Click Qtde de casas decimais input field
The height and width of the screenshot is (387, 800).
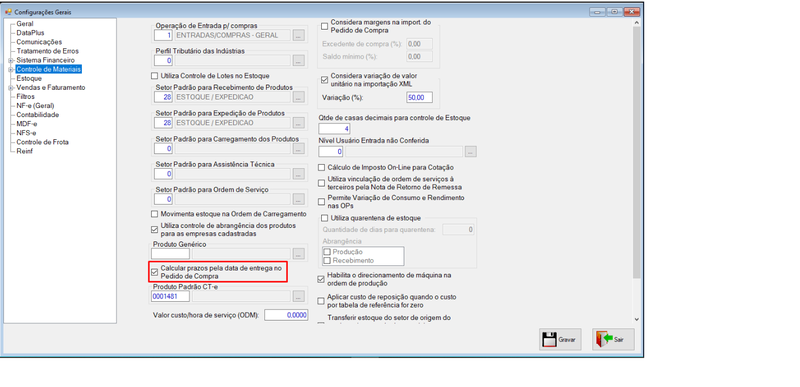pyautogui.click(x=334, y=128)
